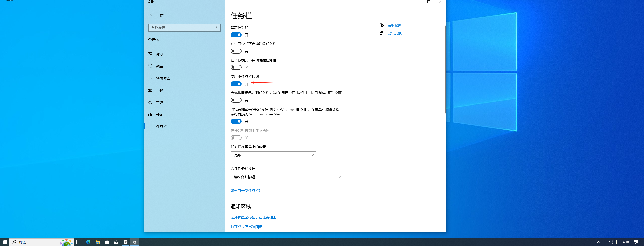Open the Mail app in taskbar
The height and width of the screenshot is (246, 644).
(116, 242)
